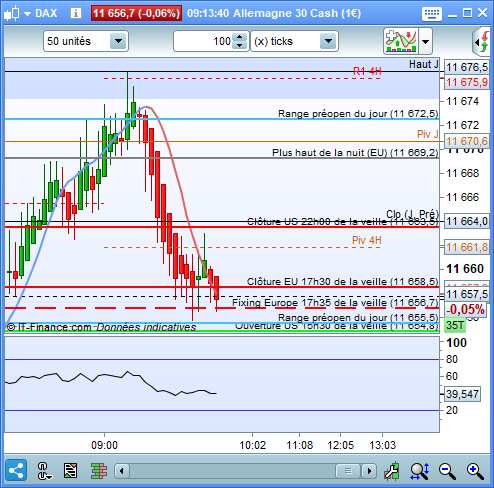Click the share chart icon

pos(16,471)
